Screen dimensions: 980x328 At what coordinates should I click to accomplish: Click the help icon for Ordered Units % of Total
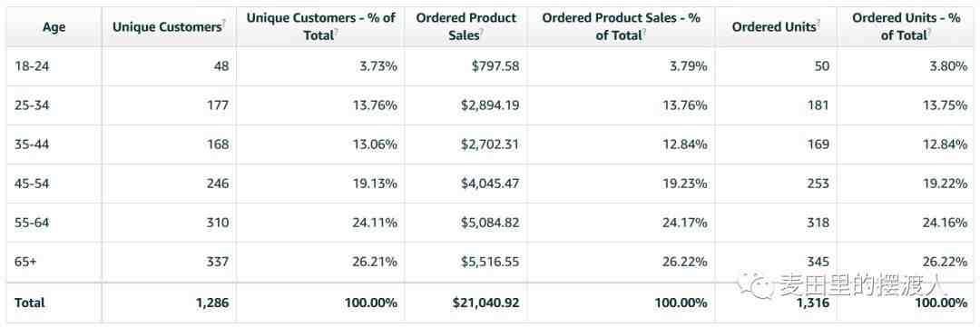click(x=930, y=31)
